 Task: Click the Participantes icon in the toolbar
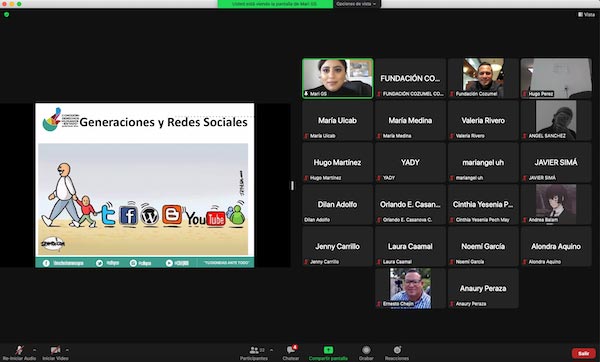[254, 350]
